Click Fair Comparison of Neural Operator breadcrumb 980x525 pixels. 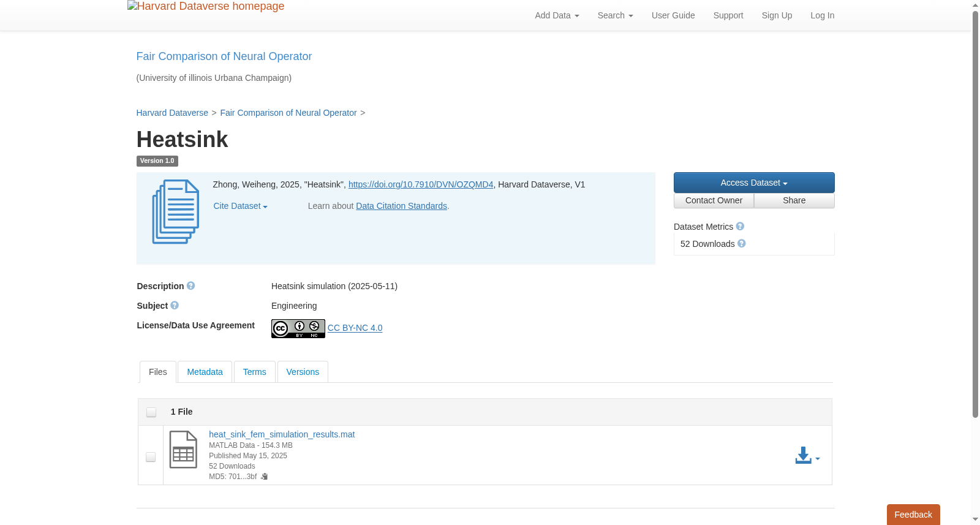coord(288,113)
